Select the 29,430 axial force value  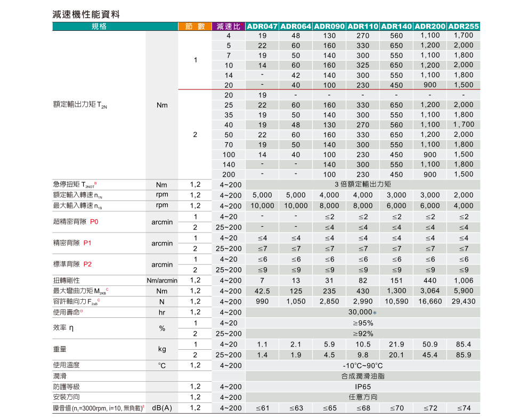click(464, 302)
